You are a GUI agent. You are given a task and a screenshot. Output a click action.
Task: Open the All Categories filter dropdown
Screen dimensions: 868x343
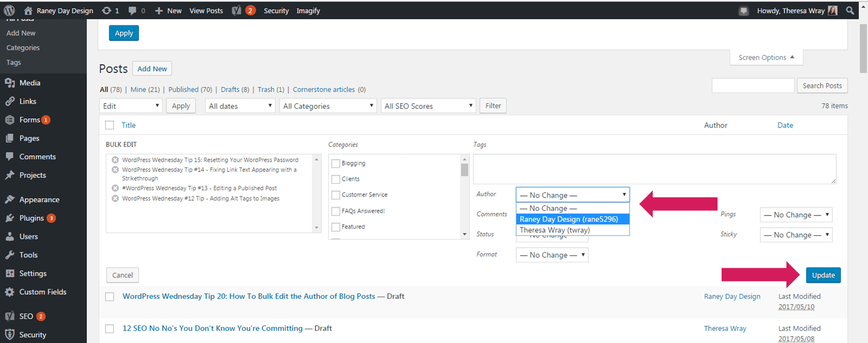coord(328,106)
